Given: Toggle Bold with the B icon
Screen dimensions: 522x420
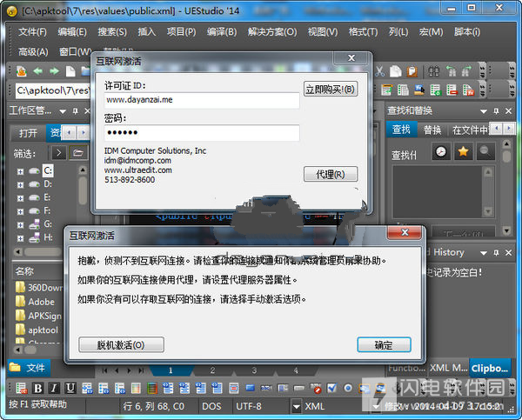Looking at the screenshot, I should 37,388.
